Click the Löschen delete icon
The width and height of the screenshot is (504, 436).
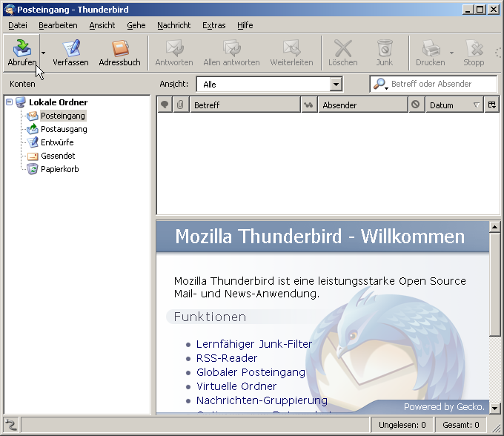point(343,48)
